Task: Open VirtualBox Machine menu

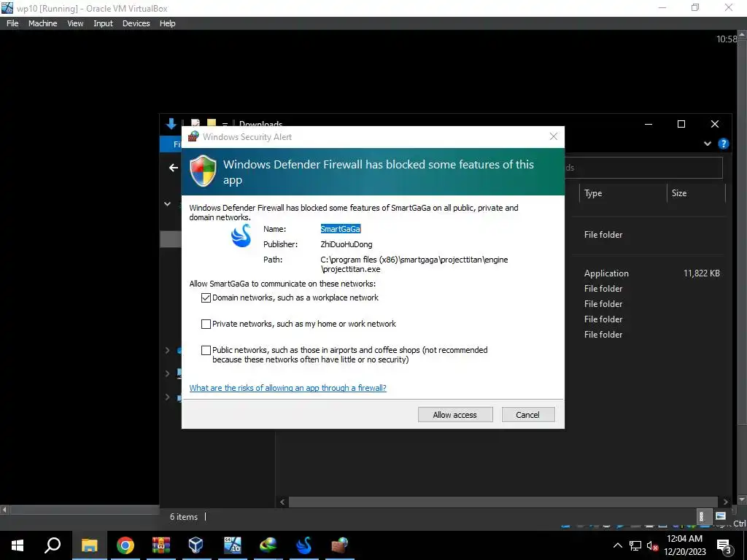Action: 42,23
